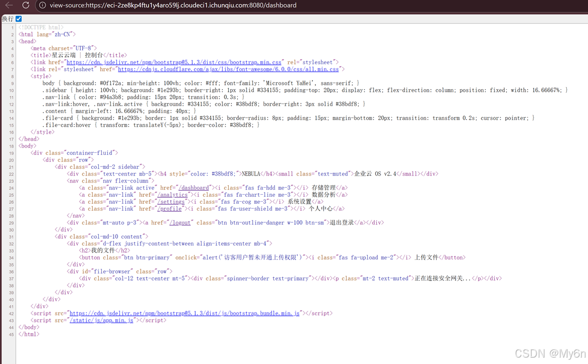Click the meta charset="UTF-8" tag text

click(x=64, y=48)
